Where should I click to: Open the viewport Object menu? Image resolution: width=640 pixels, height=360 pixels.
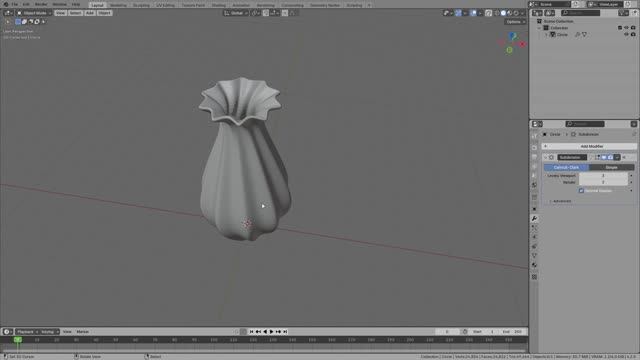click(x=104, y=13)
